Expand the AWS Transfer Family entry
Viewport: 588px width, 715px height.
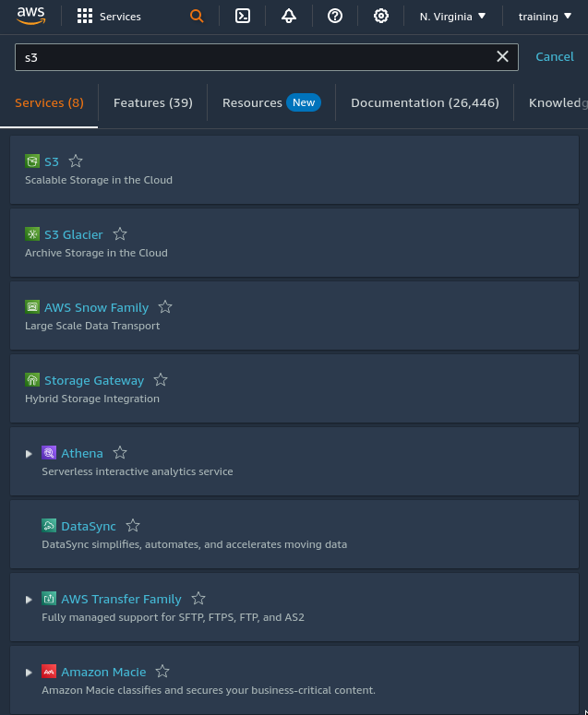click(x=30, y=600)
